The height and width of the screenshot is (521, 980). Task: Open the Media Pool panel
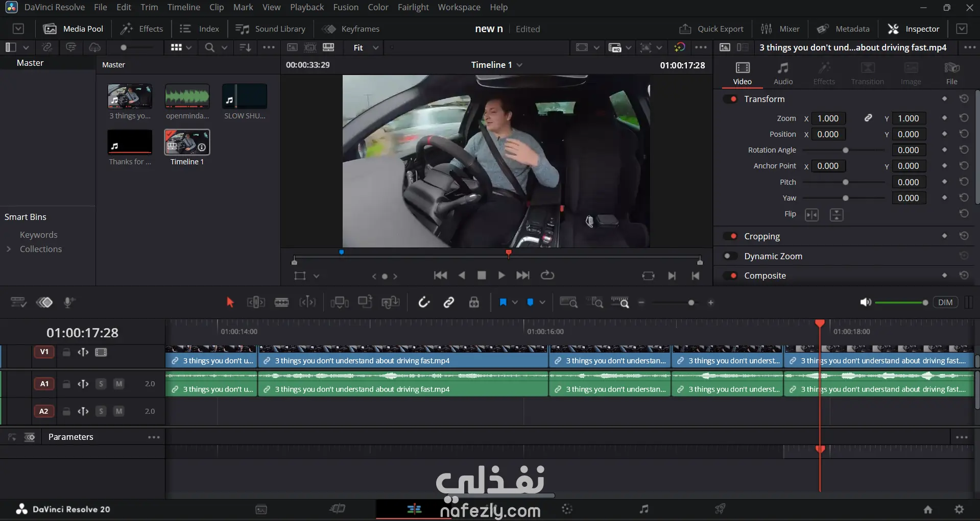pos(74,29)
